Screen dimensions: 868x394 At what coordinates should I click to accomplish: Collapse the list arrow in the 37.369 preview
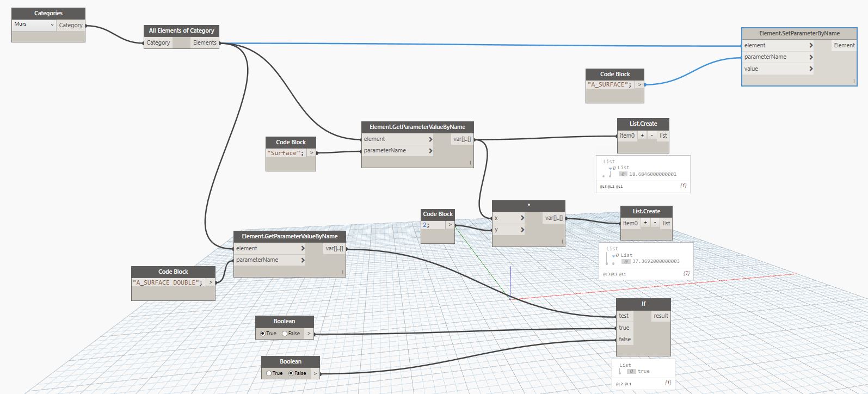click(614, 256)
